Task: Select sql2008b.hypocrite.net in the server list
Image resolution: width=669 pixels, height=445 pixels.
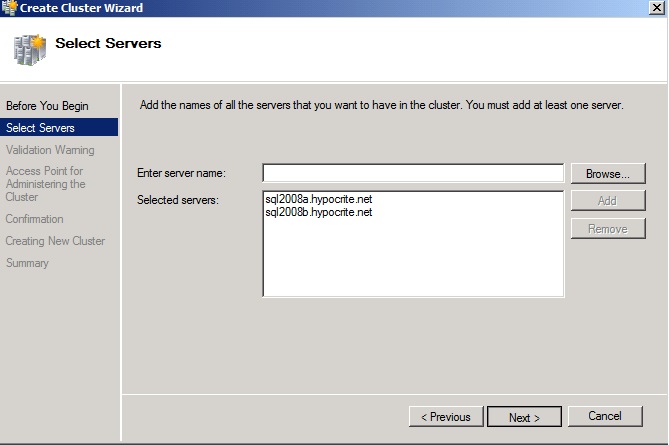Action: tap(319, 212)
